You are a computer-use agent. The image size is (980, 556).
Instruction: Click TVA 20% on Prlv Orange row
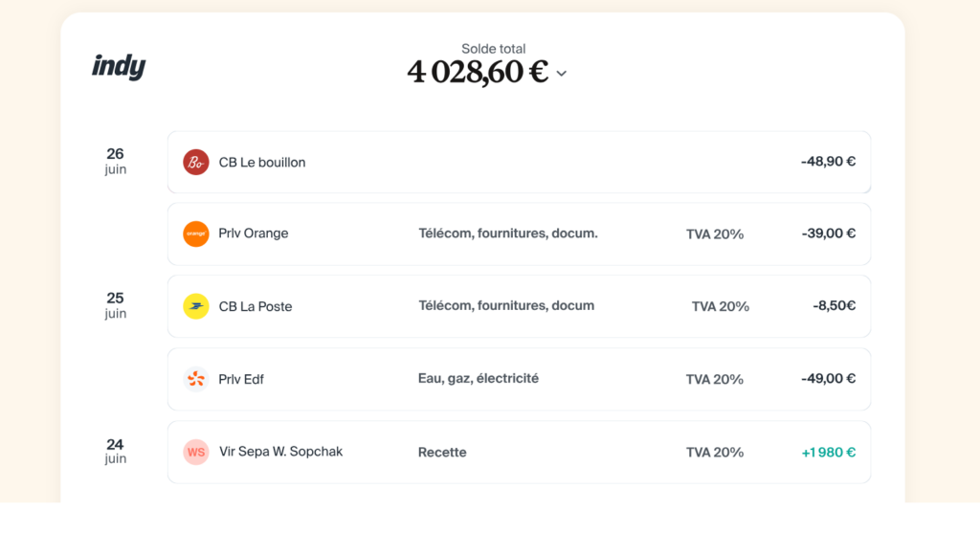pyautogui.click(x=715, y=234)
